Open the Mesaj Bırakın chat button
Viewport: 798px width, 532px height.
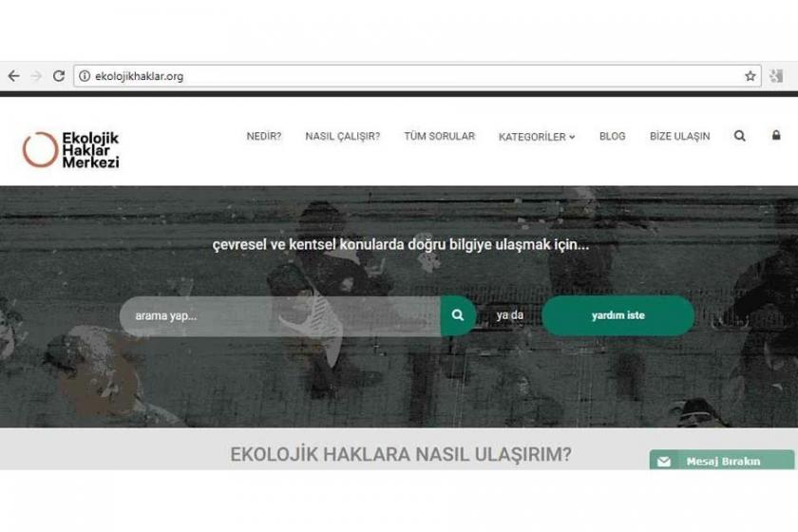(722, 460)
